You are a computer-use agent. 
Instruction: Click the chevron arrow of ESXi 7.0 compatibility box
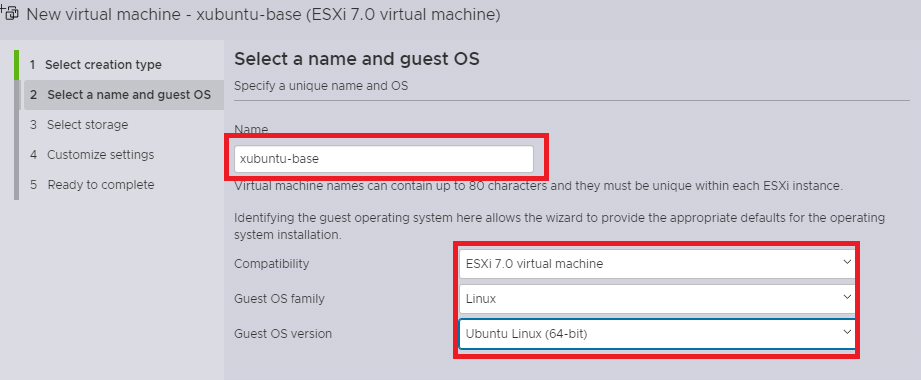(x=847, y=262)
